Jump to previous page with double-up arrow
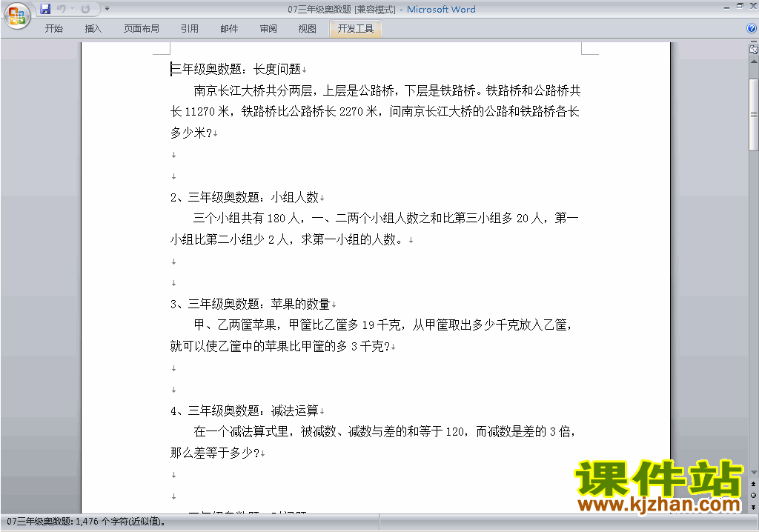Image resolution: width=759 pixels, height=532 pixels. click(753, 484)
